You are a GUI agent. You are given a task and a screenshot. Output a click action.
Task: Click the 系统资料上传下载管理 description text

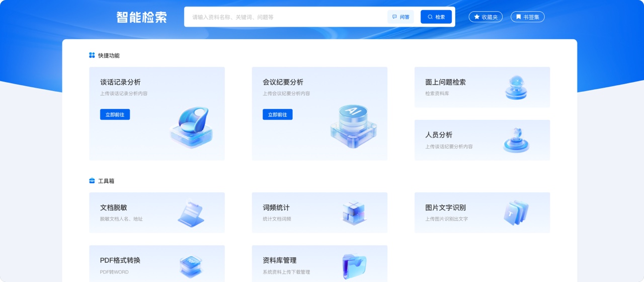(x=286, y=272)
